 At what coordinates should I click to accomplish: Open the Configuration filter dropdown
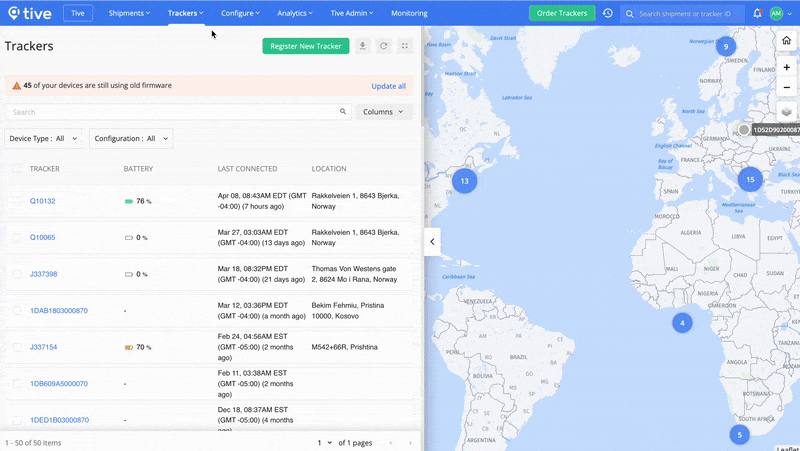coord(131,139)
